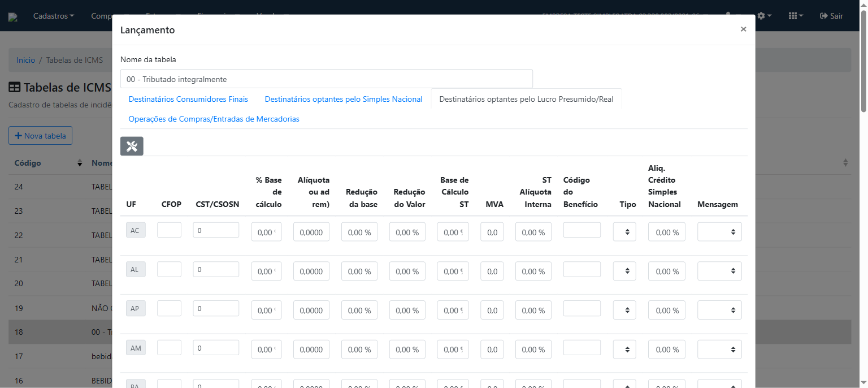Open the Mensagem dropdown for the AM row
This screenshot has height=388, width=868.
(719, 349)
